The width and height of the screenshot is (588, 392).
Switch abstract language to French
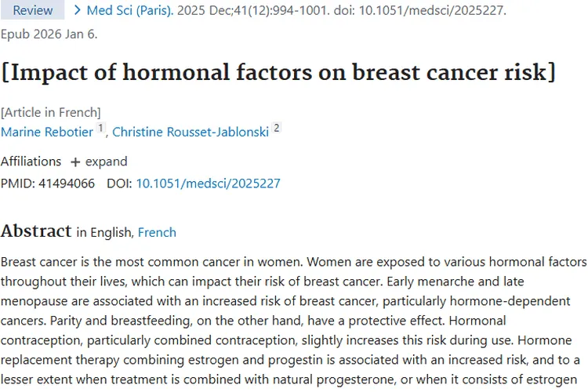[x=157, y=232]
